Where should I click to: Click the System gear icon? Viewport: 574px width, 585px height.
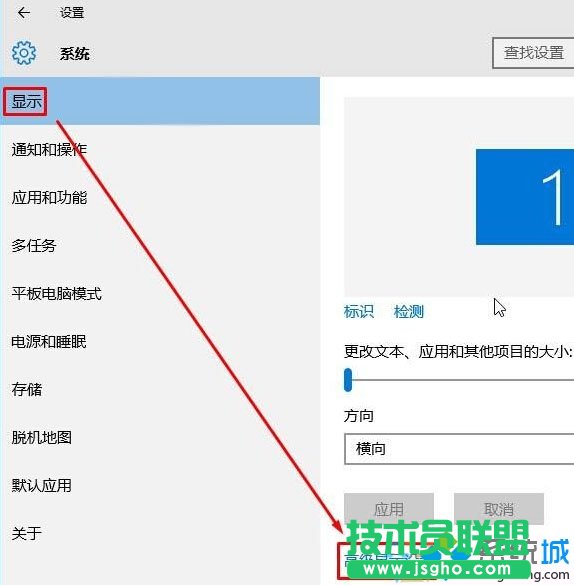(x=24, y=53)
